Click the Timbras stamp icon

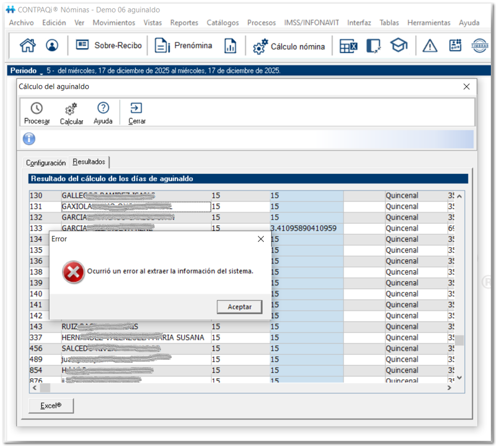click(480, 46)
